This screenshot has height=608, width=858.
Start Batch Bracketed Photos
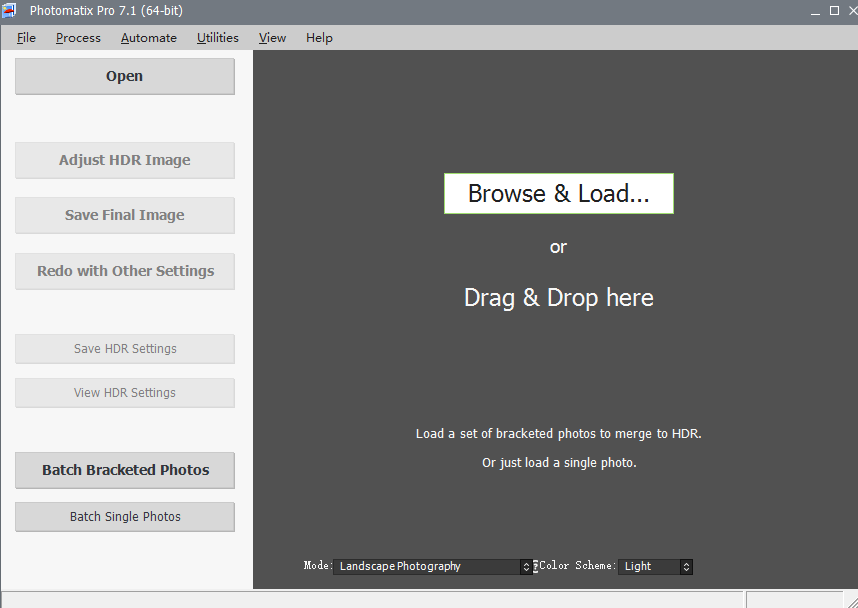pyautogui.click(x=125, y=470)
